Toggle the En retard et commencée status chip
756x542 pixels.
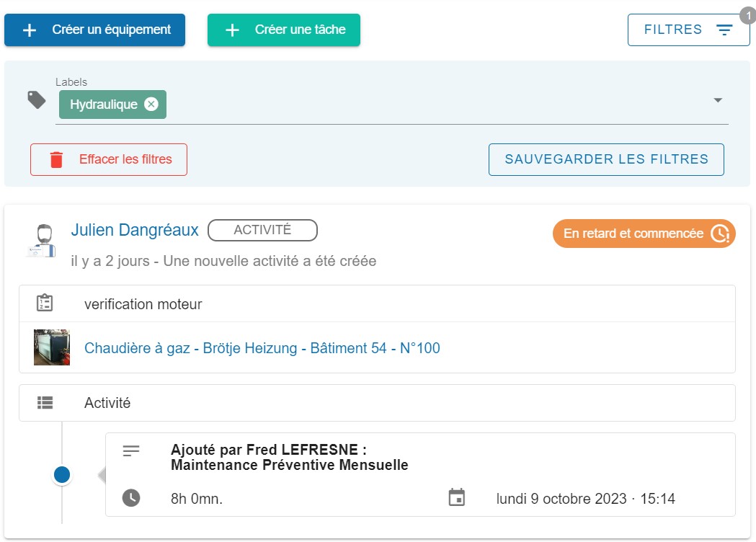click(644, 234)
